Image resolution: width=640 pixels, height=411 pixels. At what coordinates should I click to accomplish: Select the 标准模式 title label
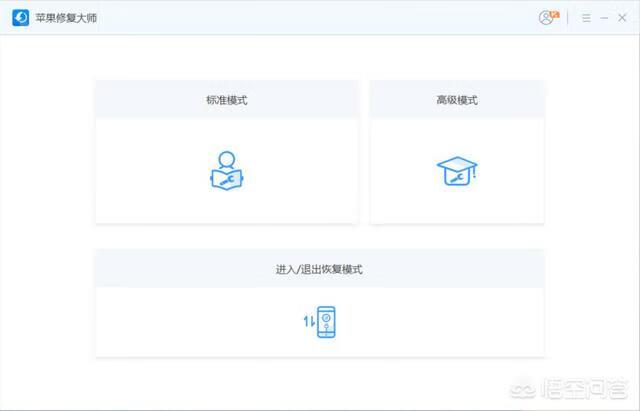pyautogui.click(x=226, y=100)
